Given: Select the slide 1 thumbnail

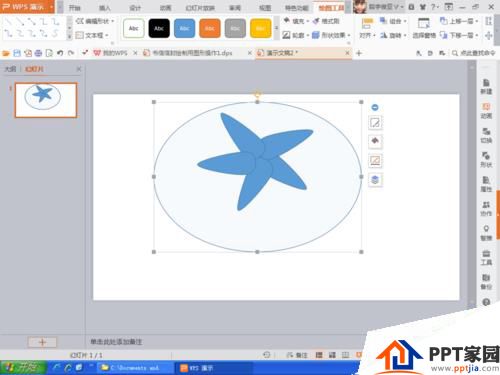Looking at the screenshot, I should tap(46, 100).
